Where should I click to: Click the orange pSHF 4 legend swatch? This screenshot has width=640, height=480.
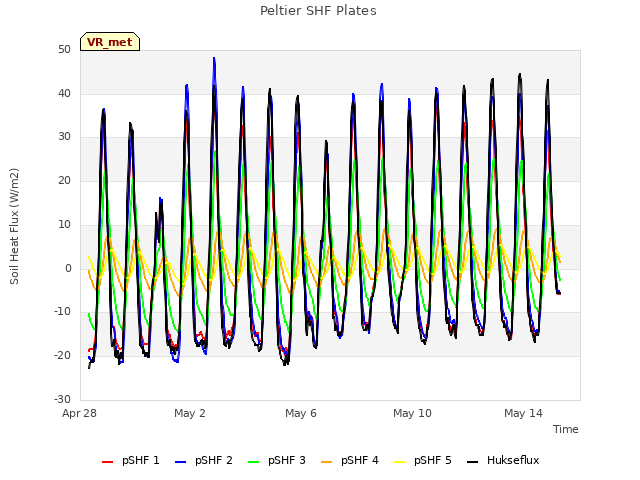(327, 462)
